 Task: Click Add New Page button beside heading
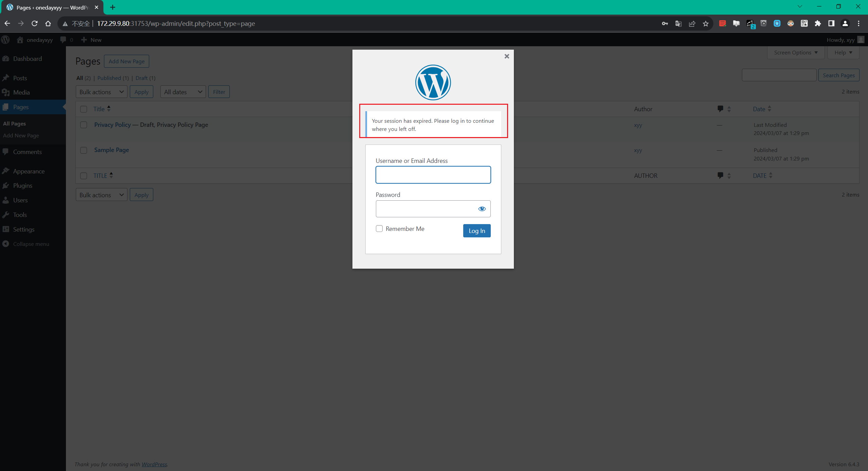(x=126, y=61)
